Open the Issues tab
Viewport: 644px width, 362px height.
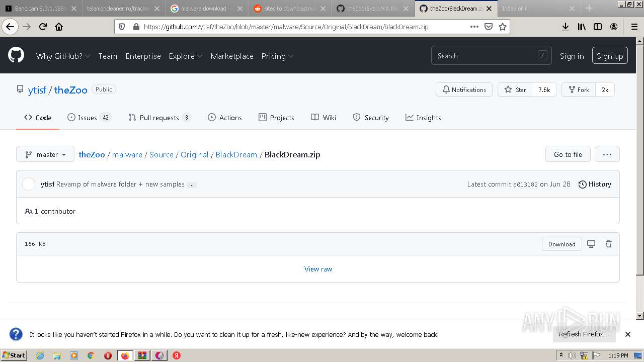coord(89,118)
